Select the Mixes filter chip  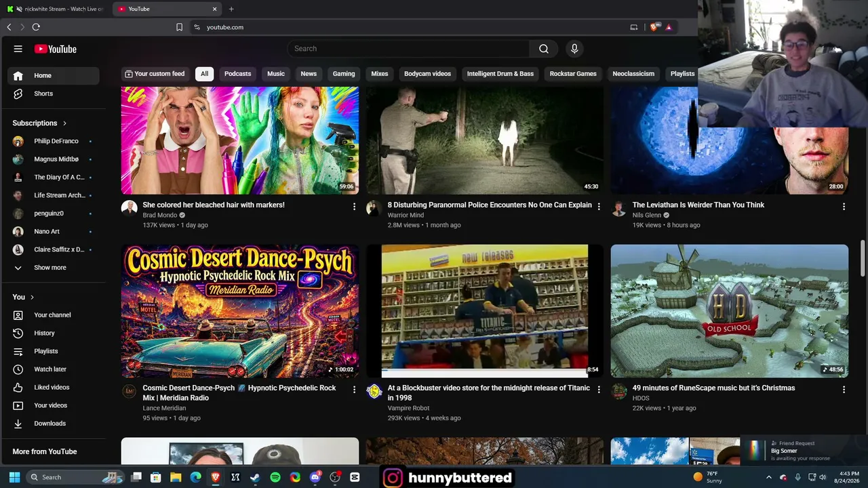tap(380, 73)
